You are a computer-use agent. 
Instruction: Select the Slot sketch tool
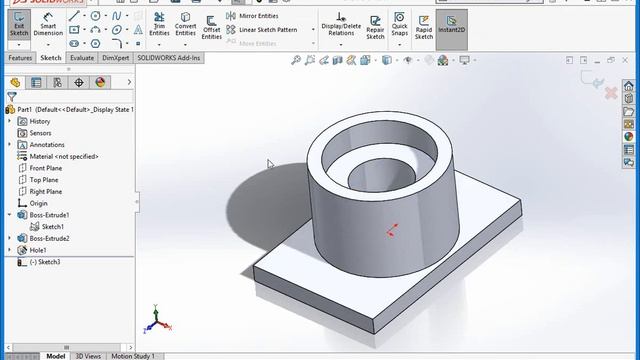74,43
